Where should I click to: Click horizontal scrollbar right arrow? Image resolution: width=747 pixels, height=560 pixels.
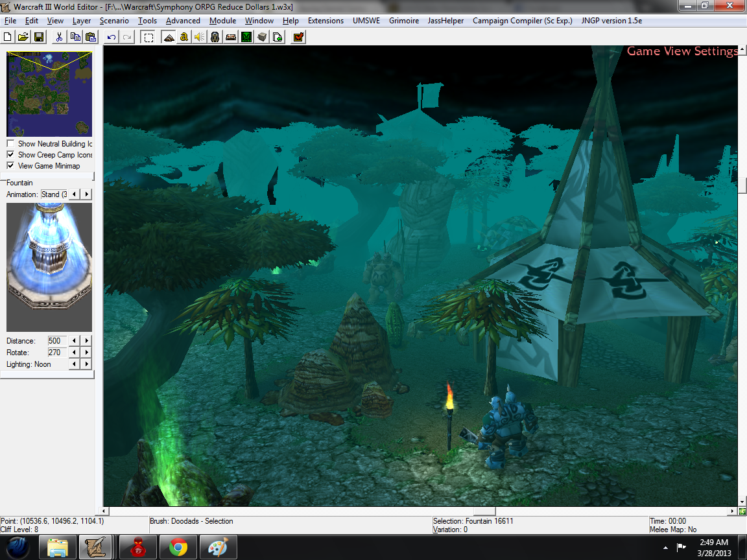tap(733, 511)
